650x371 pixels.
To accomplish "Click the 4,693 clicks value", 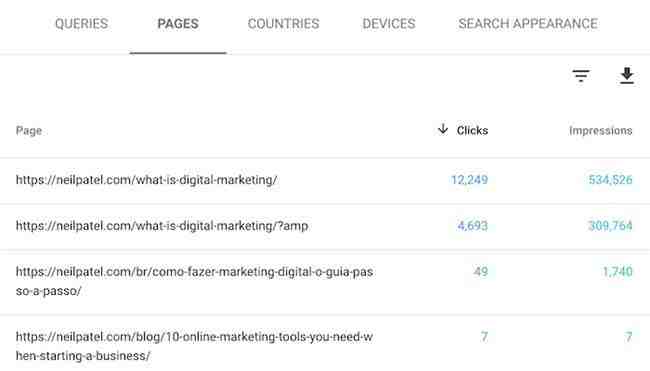I will click(x=473, y=226).
